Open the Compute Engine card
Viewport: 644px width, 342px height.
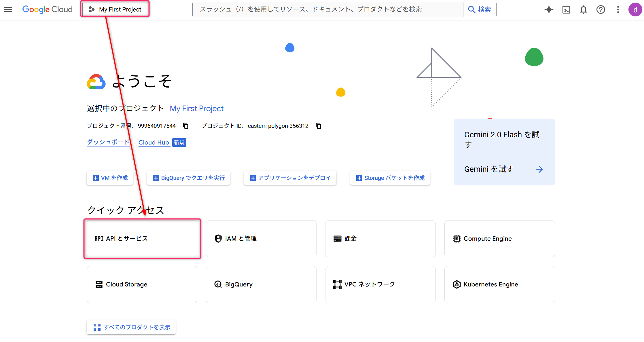pos(500,239)
